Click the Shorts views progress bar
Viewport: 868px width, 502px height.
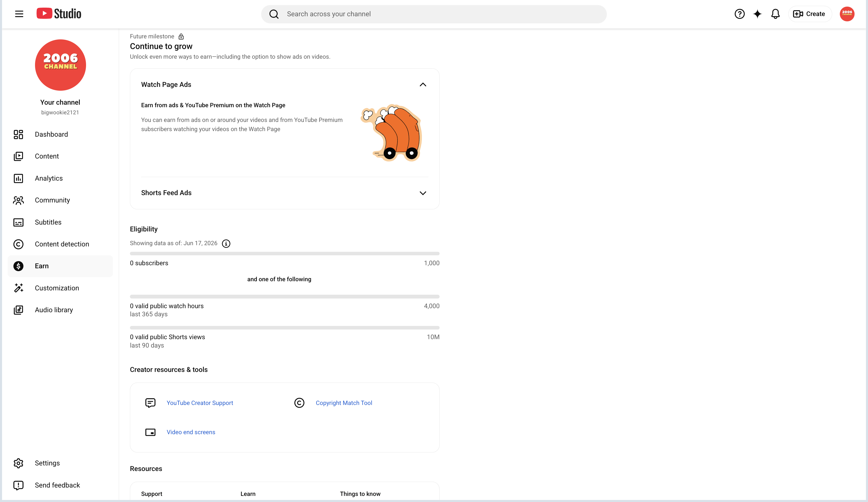[285, 327]
